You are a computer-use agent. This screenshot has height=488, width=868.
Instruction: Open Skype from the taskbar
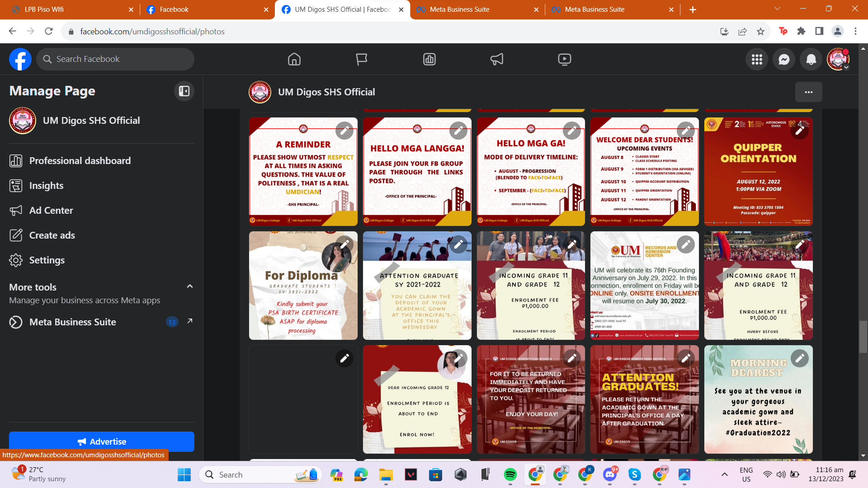(635, 475)
